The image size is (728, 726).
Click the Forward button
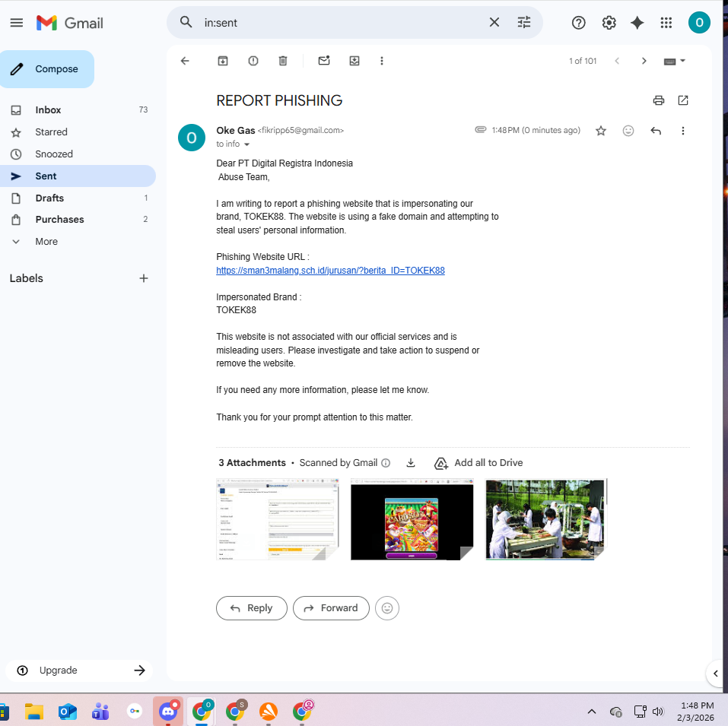tap(331, 608)
